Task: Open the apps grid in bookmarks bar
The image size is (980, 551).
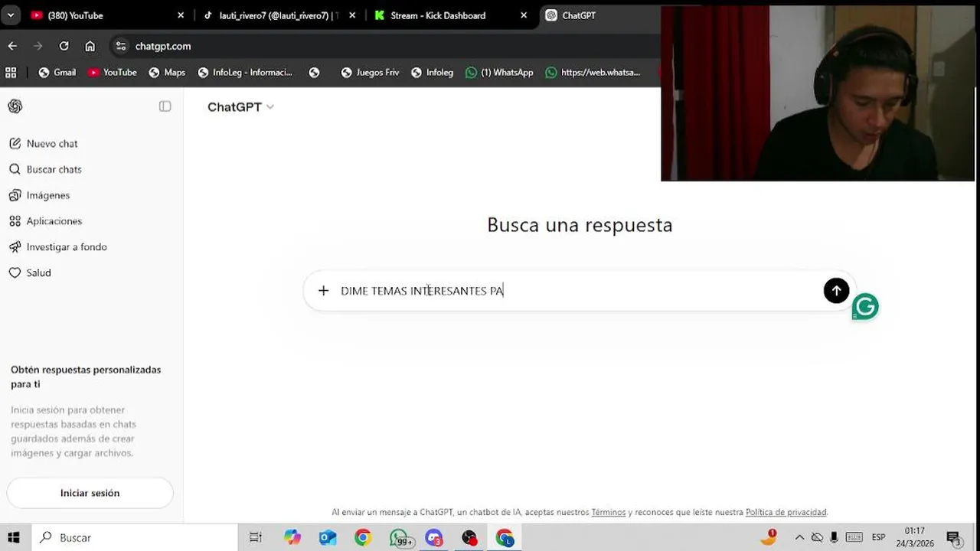Action: (x=11, y=72)
